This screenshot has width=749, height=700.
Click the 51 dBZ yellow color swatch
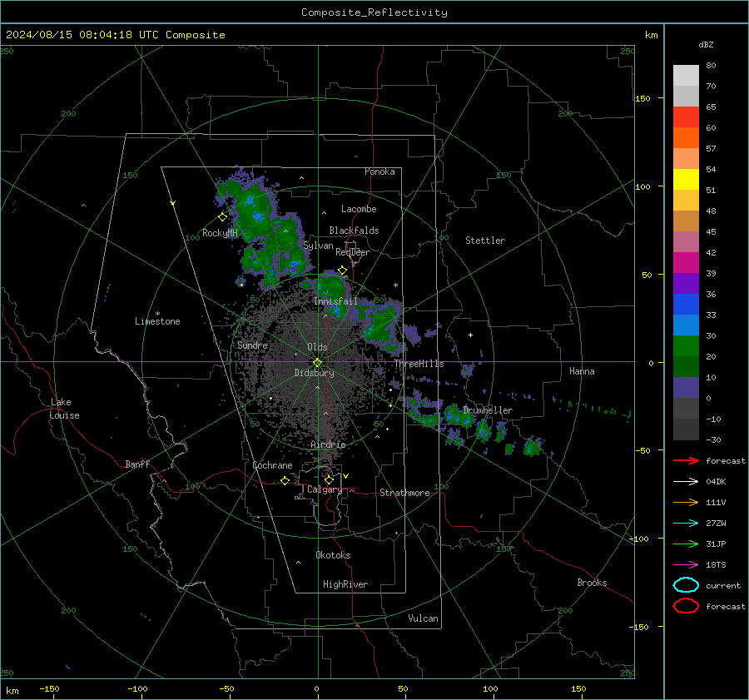coord(686,180)
